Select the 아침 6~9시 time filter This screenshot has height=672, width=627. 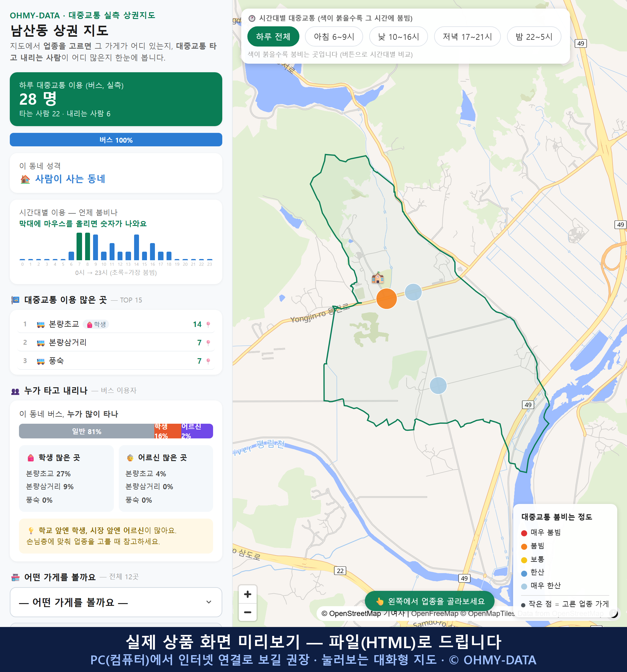[x=334, y=36]
